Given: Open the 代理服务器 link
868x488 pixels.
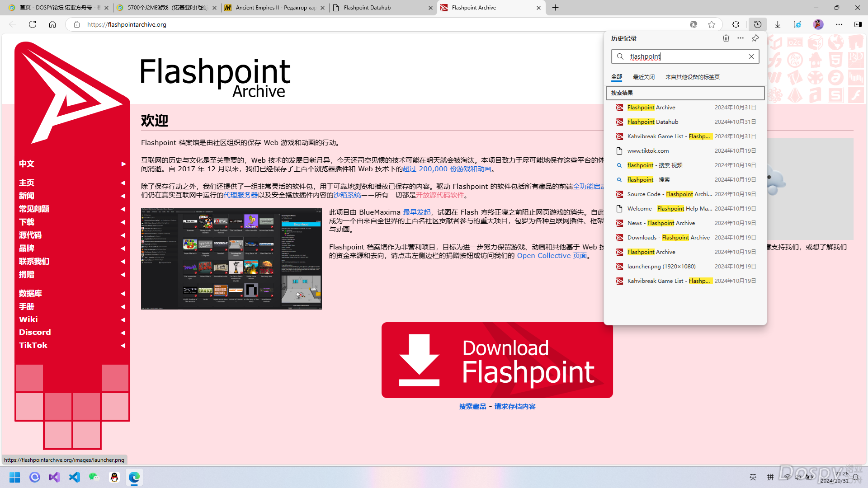Looking at the screenshot, I should pos(241,195).
